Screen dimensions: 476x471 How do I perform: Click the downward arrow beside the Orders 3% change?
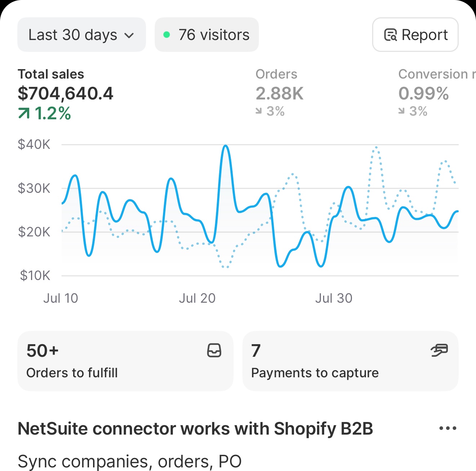click(258, 111)
